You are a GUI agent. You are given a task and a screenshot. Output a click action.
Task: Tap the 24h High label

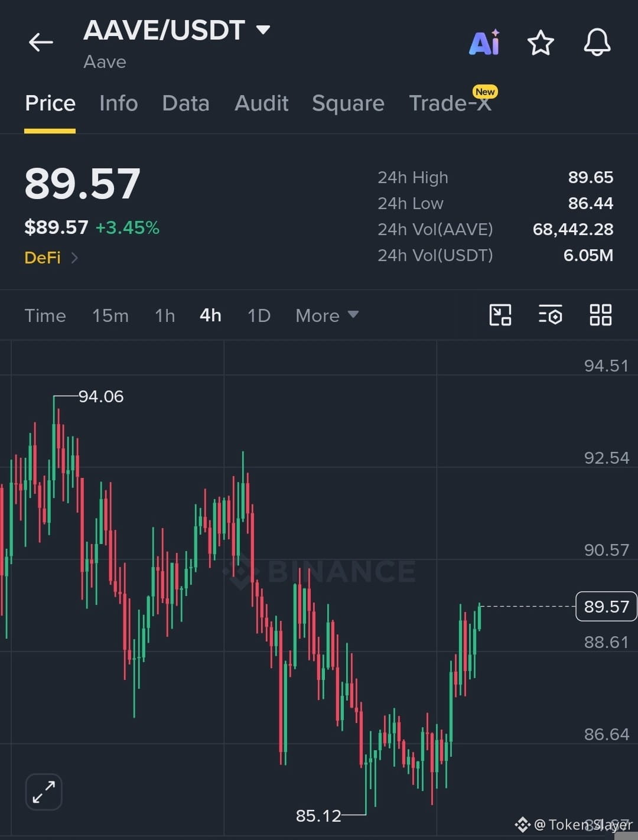click(413, 177)
